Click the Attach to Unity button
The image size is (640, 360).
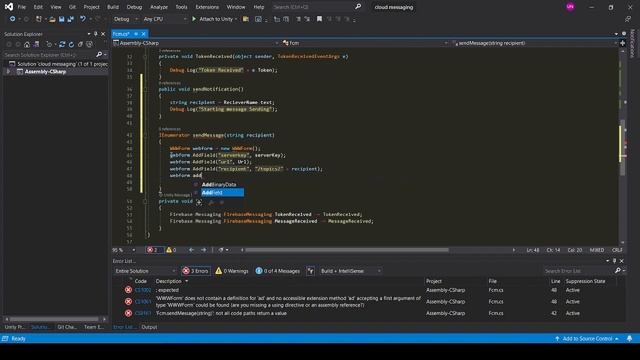pos(215,19)
